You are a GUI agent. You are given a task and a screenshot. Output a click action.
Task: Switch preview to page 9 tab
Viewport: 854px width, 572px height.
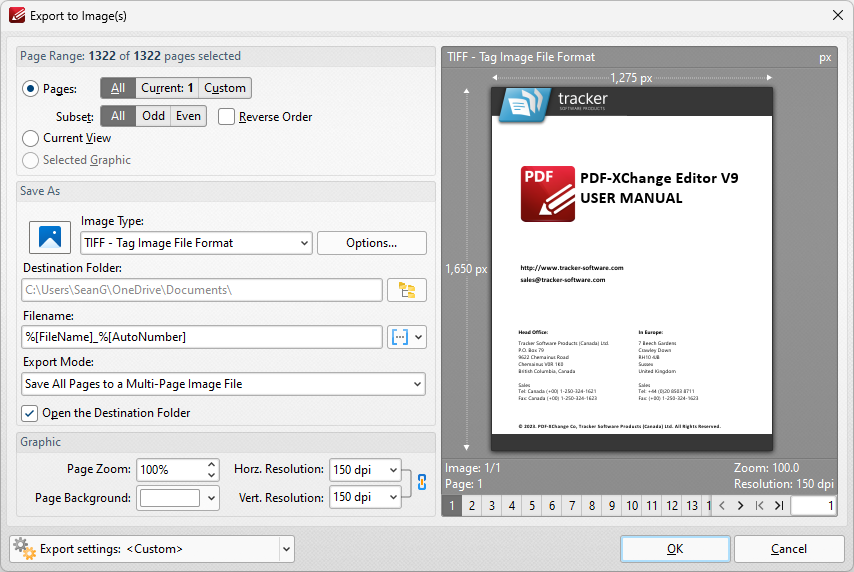pyautogui.click(x=612, y=506)
